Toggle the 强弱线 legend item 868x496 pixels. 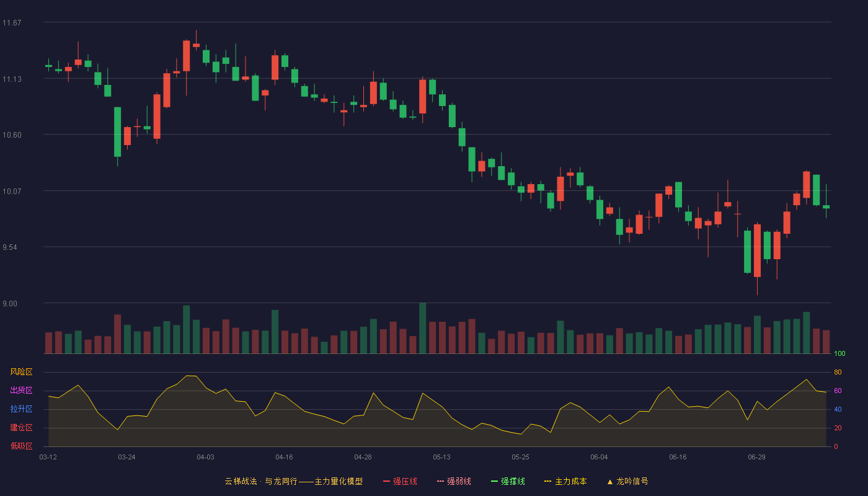click(x=454, y=481)
